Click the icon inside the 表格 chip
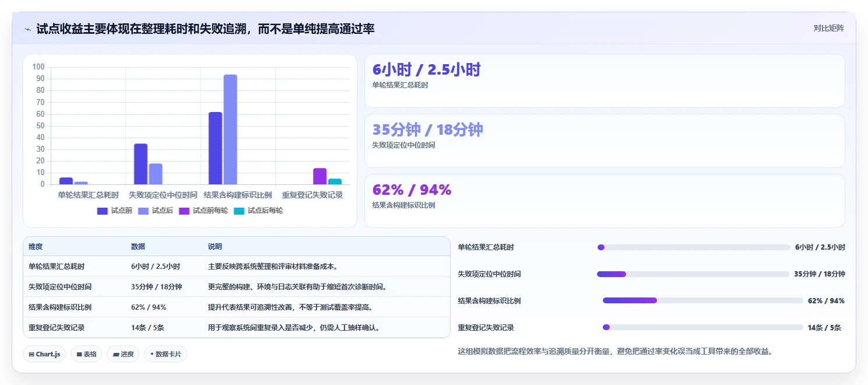 79,354
